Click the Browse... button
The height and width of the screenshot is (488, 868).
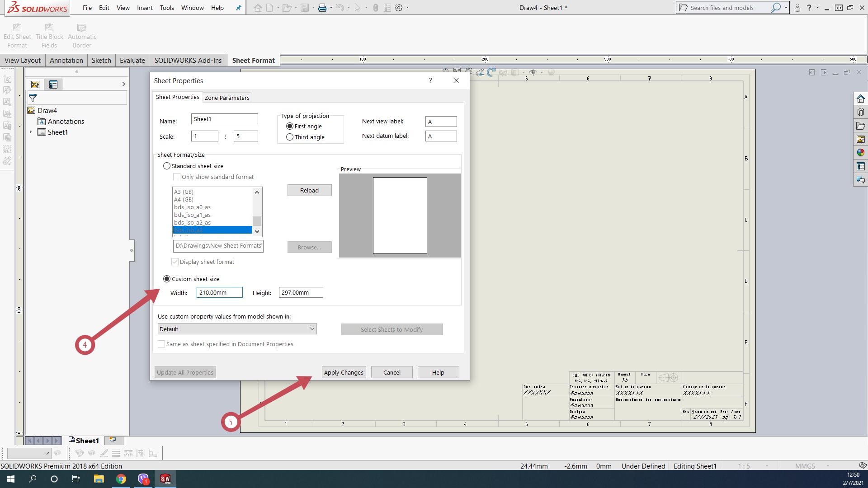coord(309,247)
